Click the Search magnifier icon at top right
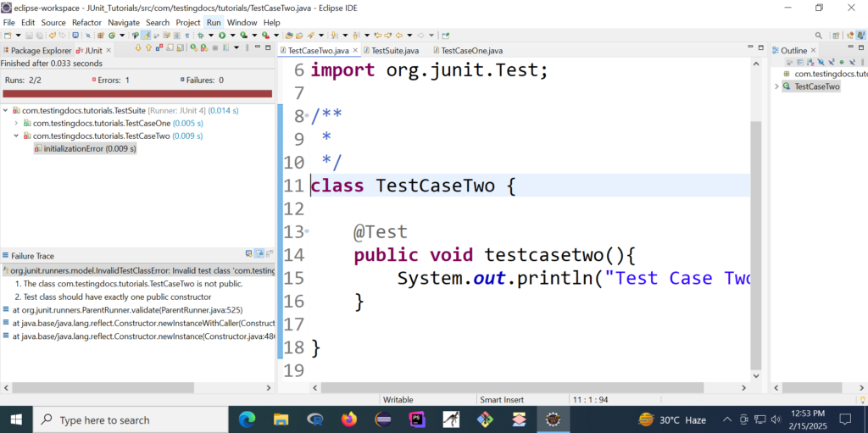The height and width of the screenshot is (433, 868). point(818,36)
